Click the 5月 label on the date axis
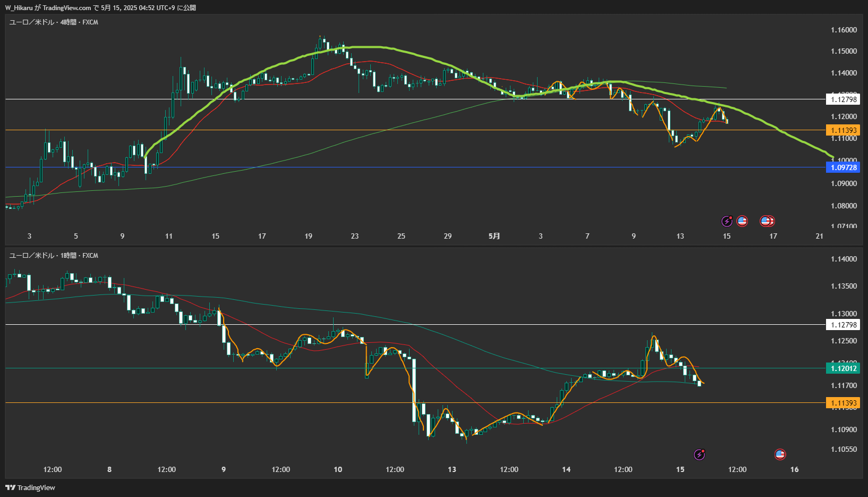Screen dimensions: 868x497 (x=494, y=236)
